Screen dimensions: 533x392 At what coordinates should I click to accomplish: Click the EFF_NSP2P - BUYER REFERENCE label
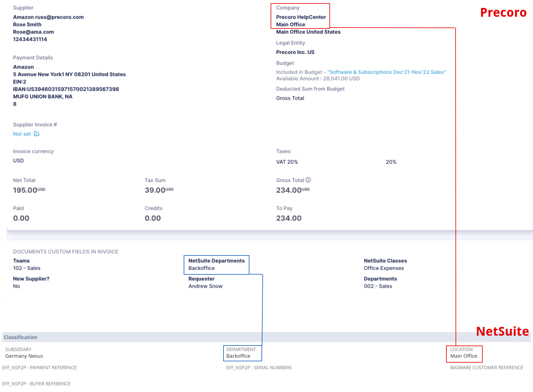click(x=36, y=384)
